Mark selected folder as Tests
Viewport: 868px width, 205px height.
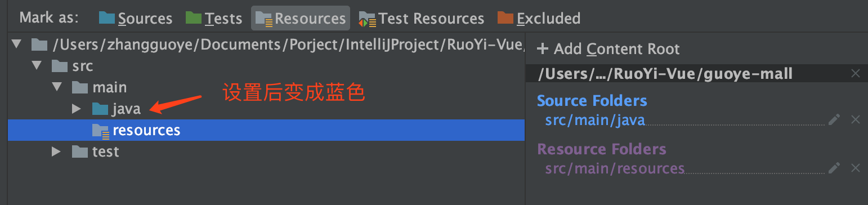(x=213, y=19)
